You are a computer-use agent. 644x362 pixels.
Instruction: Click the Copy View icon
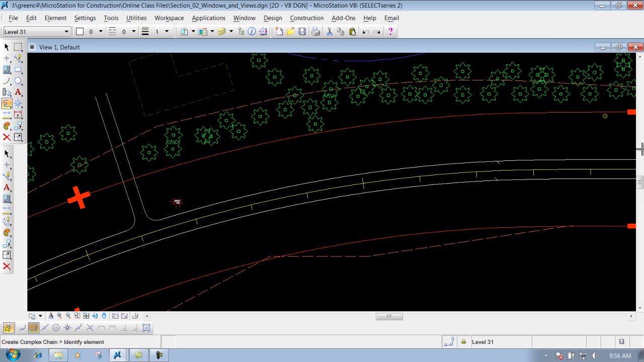point(135,316)
